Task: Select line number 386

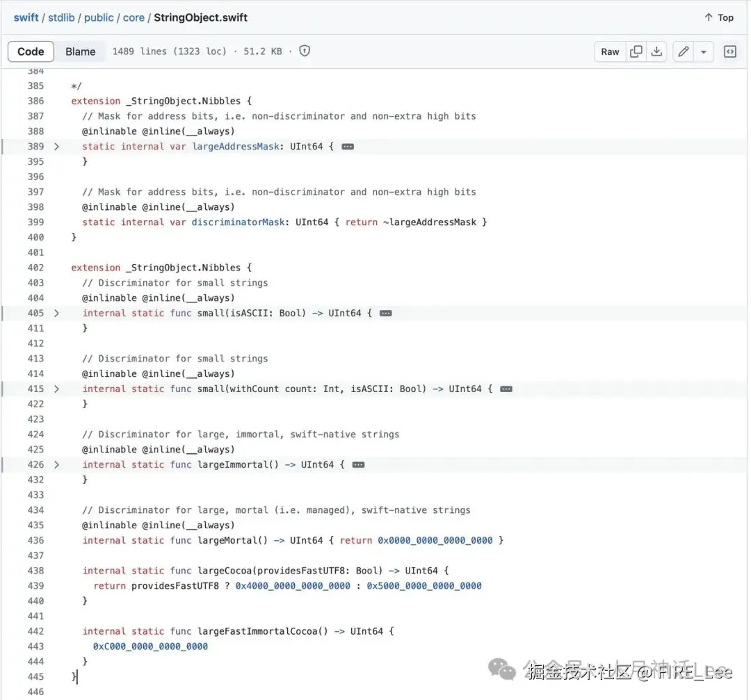Action: [35, 101]
